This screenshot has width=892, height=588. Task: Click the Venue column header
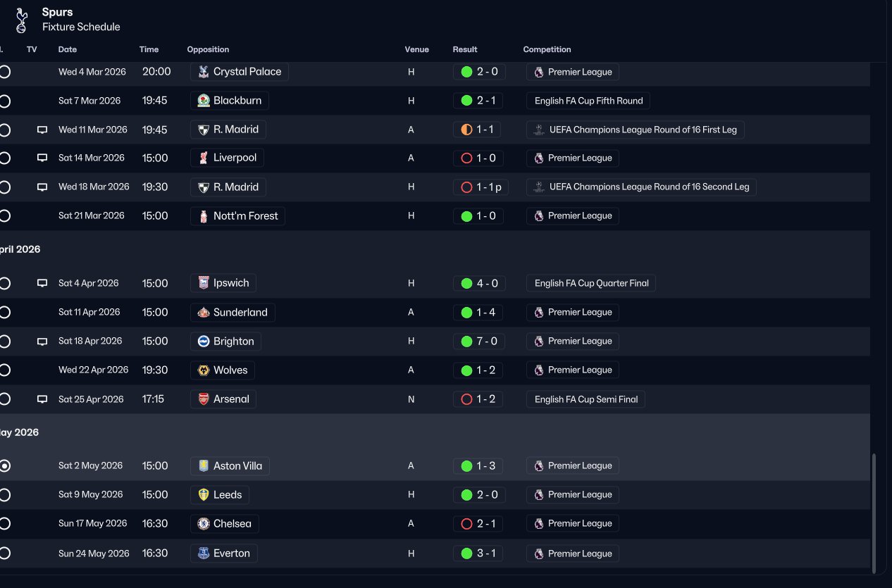(416, 49)
